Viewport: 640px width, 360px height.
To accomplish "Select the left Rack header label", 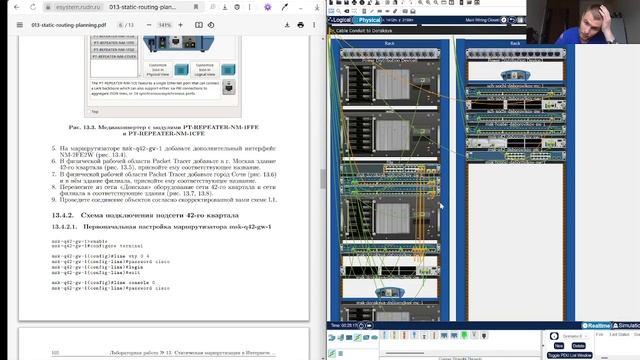I will pyautogui.click(x=389, y=43).
